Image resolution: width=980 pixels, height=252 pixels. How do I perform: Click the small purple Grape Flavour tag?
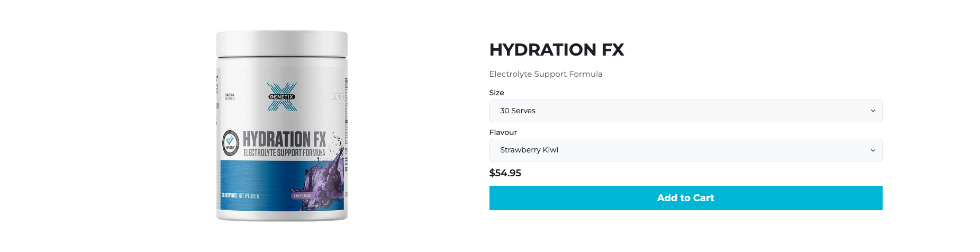pyautogui.click(x=302, y=196)
